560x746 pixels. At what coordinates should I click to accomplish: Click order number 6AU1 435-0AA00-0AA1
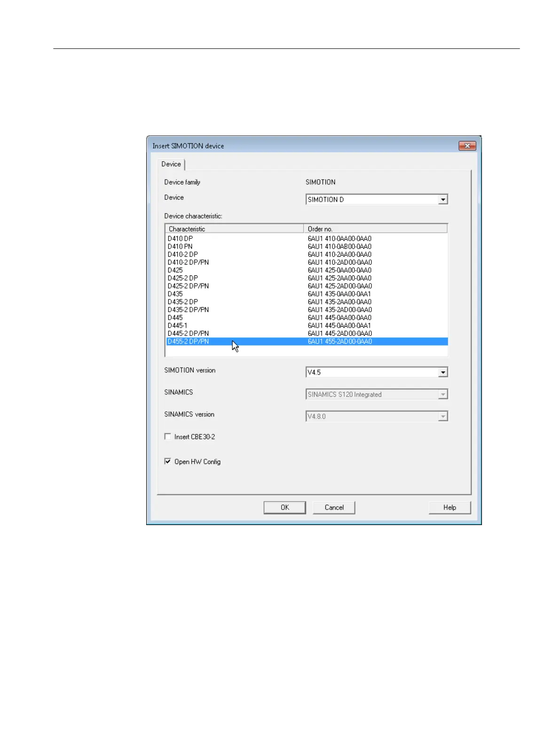(x=339, y=294)
